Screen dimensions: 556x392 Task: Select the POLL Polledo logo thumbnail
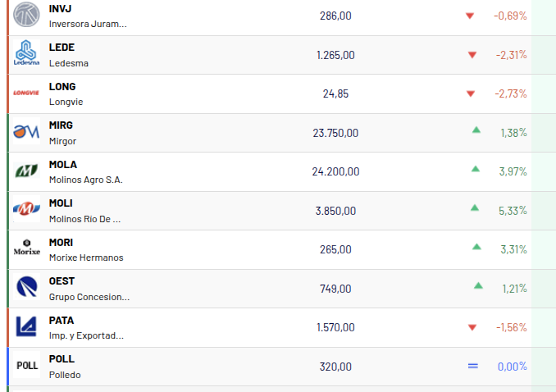26,365
